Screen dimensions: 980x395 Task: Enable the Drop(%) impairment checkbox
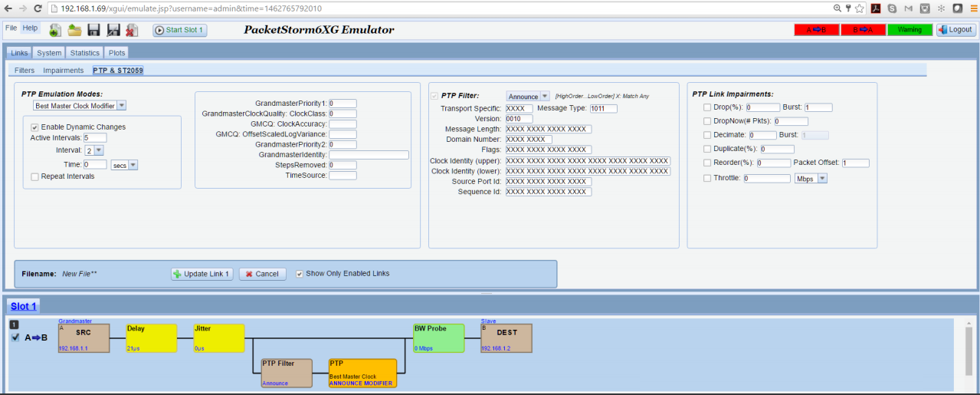[707, 107]
